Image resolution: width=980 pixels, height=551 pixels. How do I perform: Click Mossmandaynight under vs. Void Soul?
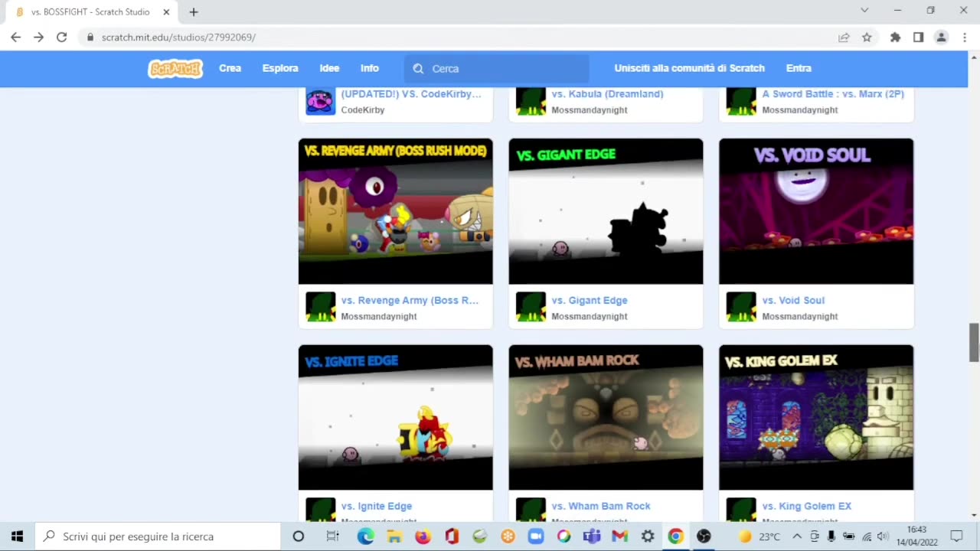coord(800,317)
